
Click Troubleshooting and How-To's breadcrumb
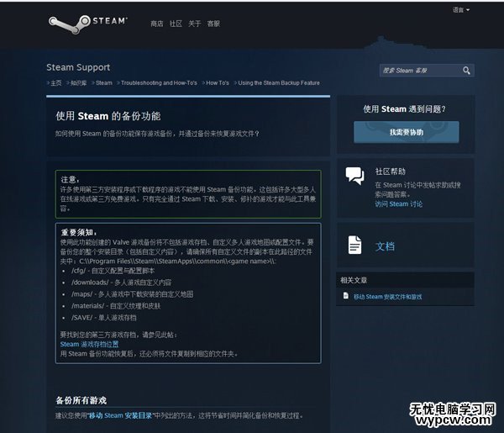point(159,83)
